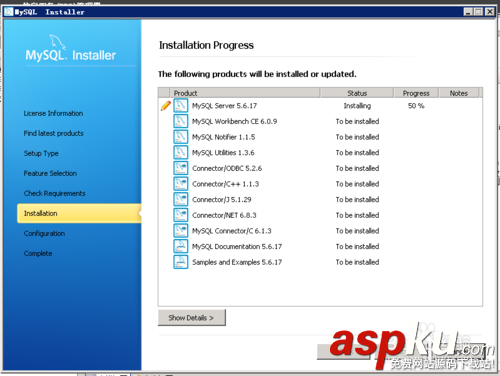Click the Samples and Examples To be installed status
This screenshot has width=500, height=376.
[357, 262]
